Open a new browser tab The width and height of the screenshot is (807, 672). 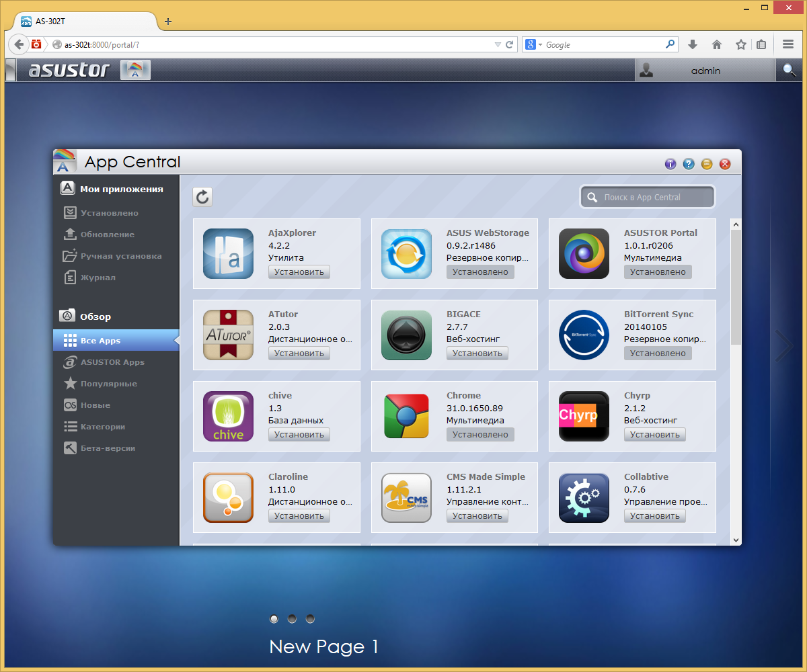(168, 21)
